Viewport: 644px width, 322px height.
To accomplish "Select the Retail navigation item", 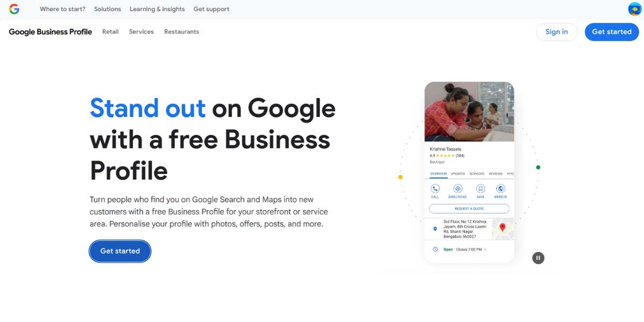I will coord(110,32).
